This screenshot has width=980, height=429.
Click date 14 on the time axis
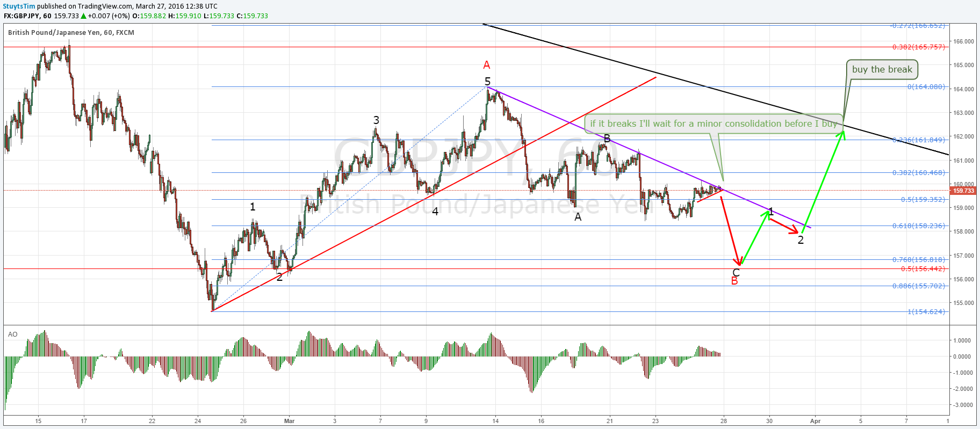coord(495,421)
